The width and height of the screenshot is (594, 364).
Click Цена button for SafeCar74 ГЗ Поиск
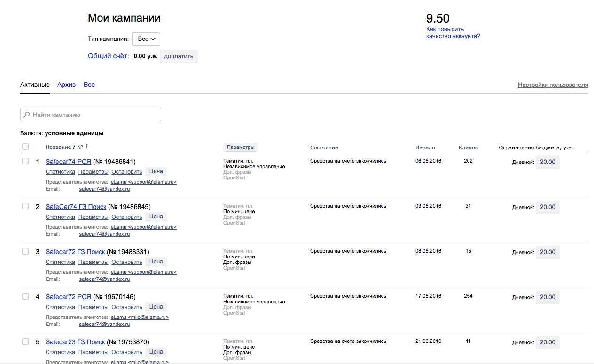point(156,217)
